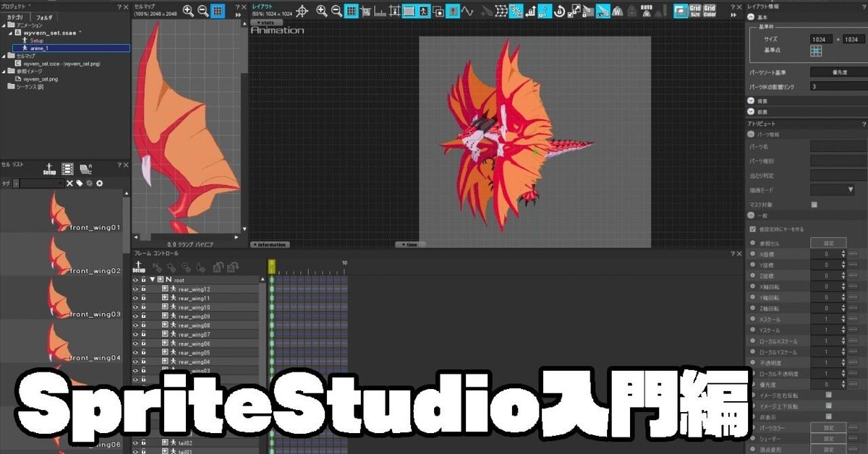Click the gear icon in cell list toolbar
This screenshot has height=454, width=868.
tap(98, 184)
